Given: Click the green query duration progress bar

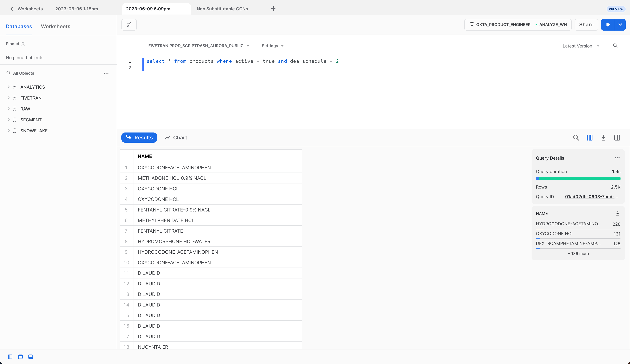Looking at the screenshot, I should click(578, 179).
